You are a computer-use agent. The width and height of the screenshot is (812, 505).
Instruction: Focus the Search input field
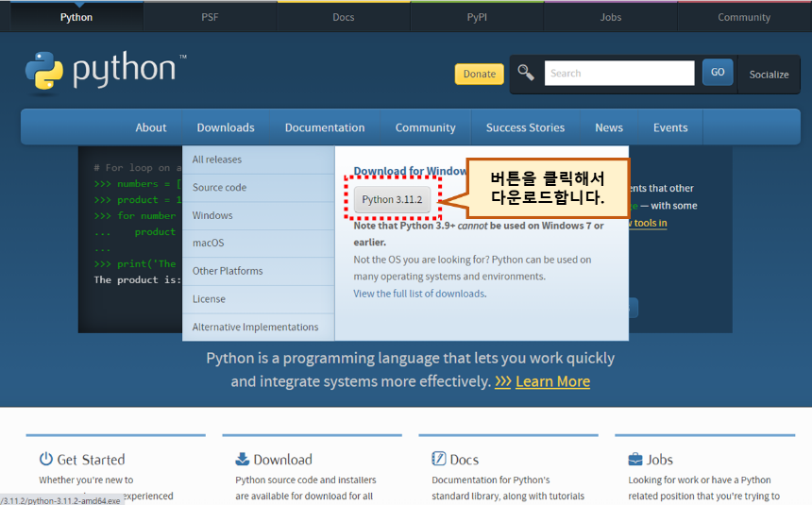(x=619, y=73)
